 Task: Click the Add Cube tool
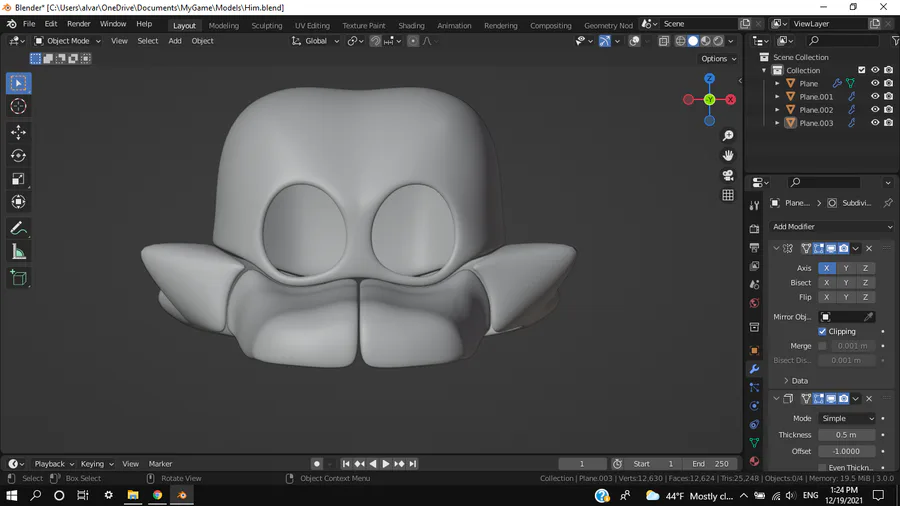(18, 278)
